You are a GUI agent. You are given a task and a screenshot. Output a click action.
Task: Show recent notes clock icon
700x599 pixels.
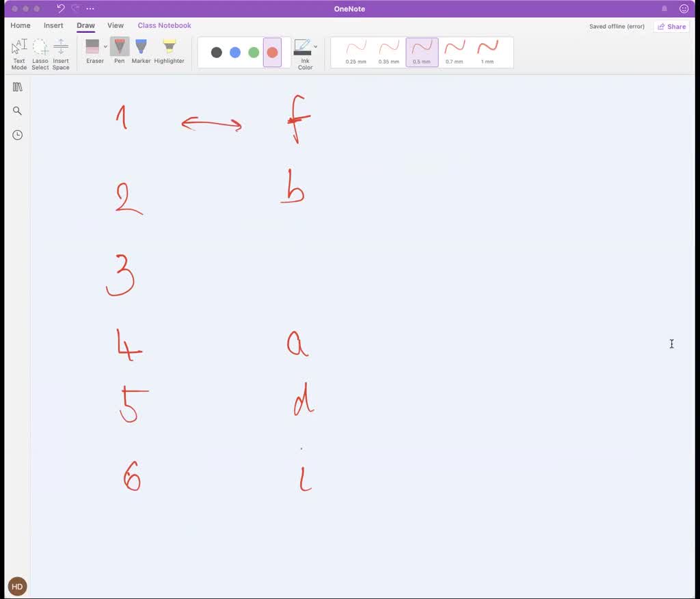18,135
